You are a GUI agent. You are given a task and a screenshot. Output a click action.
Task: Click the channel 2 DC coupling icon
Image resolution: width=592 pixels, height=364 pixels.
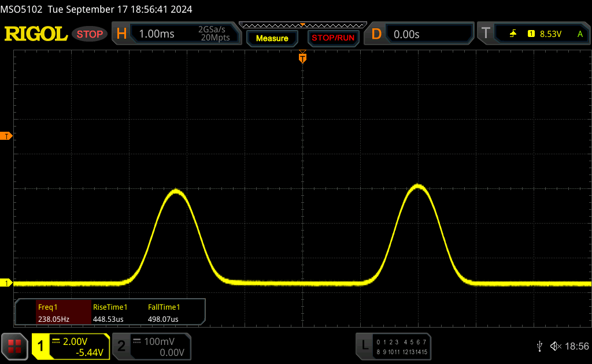136,341
